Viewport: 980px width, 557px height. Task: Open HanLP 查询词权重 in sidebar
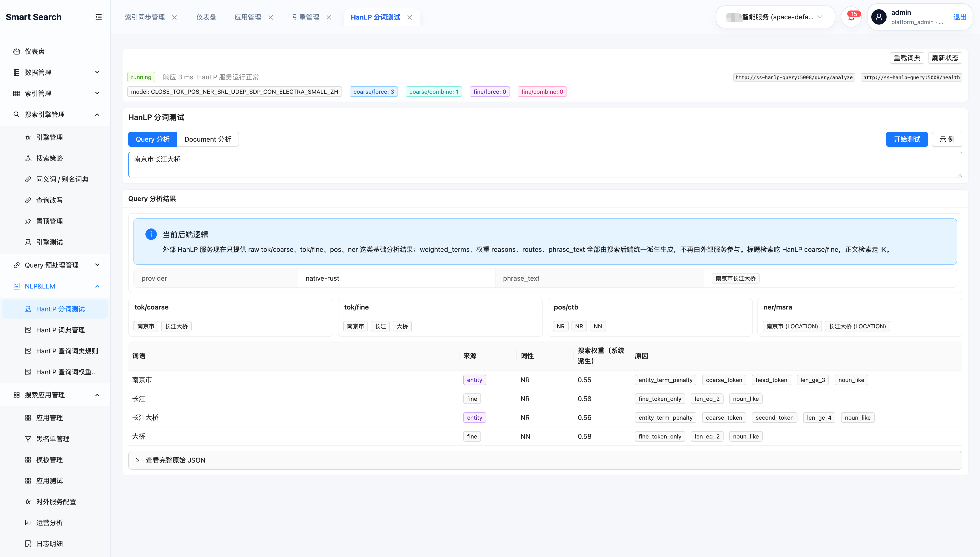pos(55,372)
